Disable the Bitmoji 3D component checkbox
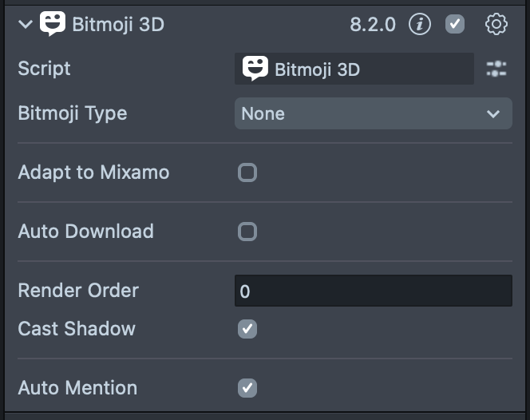Image resolution: width=530 pixels, height=420 pixels. click(x=455, y=24)
